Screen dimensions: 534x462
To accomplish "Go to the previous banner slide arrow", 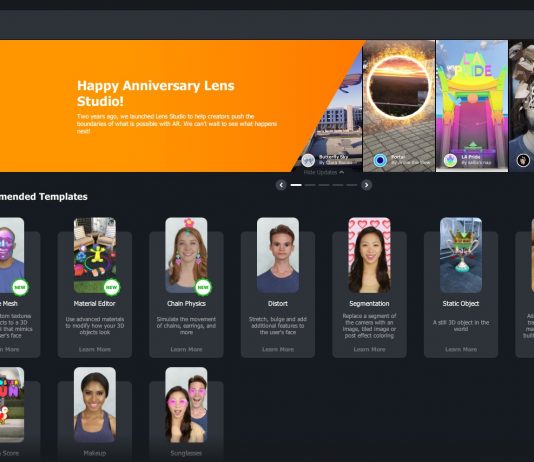I will [281, 185].
